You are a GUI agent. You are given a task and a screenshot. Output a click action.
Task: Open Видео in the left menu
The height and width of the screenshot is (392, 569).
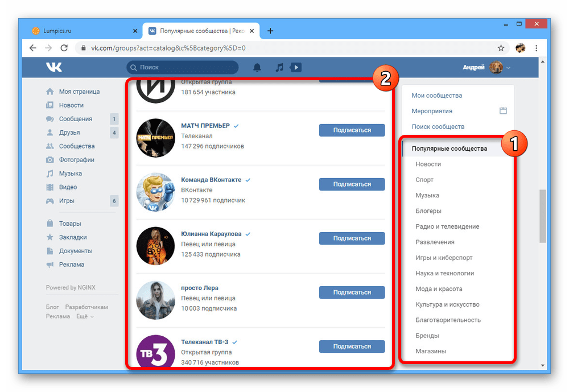68,187
